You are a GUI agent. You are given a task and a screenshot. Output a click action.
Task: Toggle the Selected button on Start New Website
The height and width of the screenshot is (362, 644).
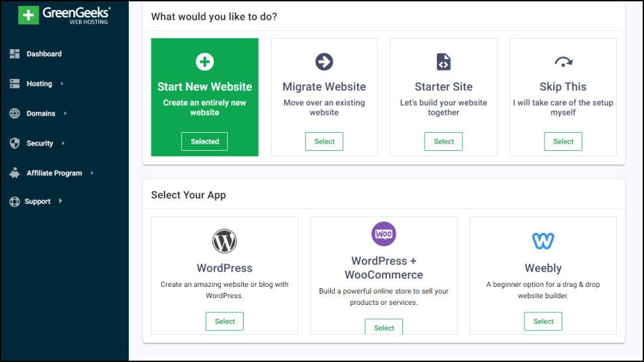point(204,141)
